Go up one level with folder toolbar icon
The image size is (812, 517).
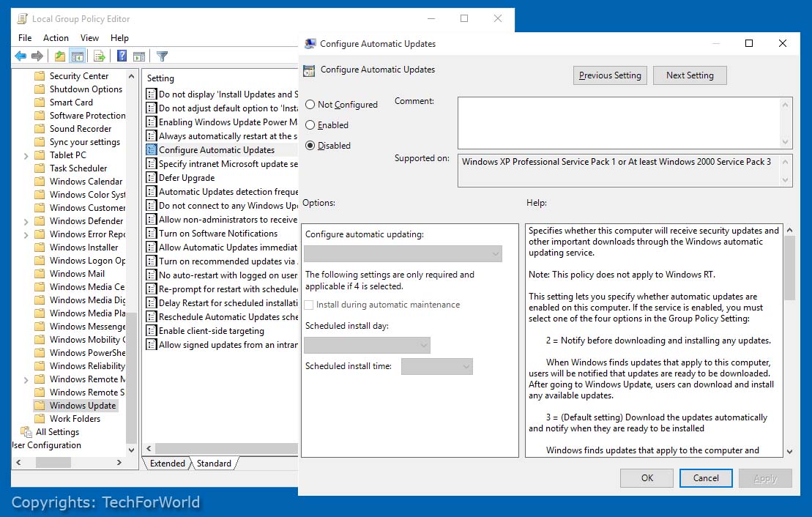[x=60, y=56]
